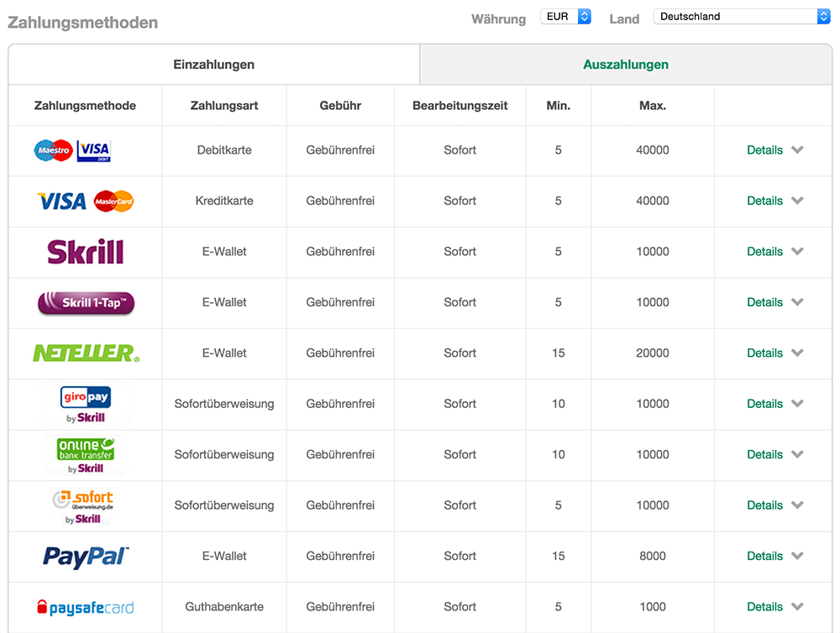Click the Visa Debit logo
Viewport: 840px width, 633px height.
coord(94,150)
